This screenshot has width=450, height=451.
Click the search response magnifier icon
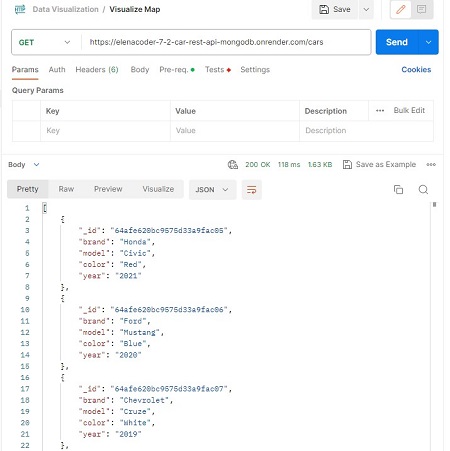[423, 189]
